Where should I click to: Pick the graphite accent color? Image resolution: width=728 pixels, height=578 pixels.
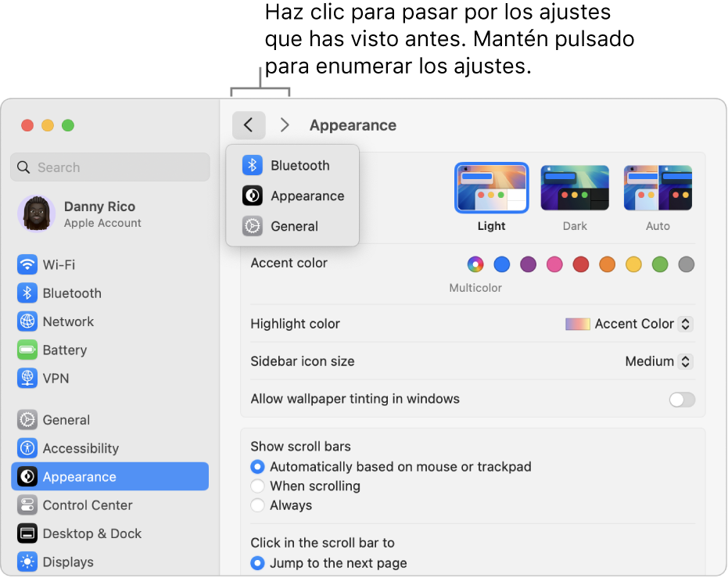click(x=687, y=264)
